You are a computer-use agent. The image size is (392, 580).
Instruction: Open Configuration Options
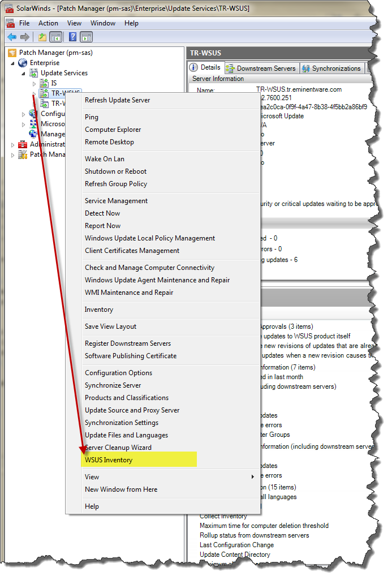pos(118,372)
